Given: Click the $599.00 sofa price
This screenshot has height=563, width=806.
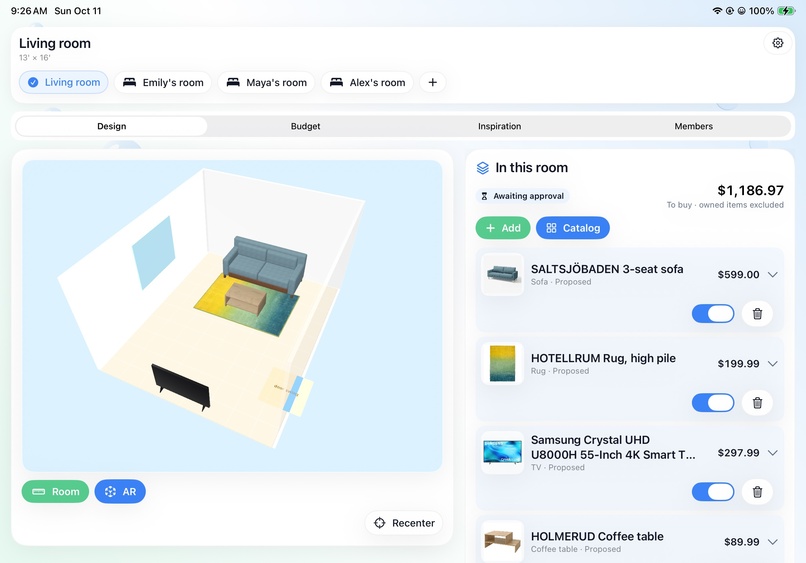Looking at the screenshot, I should (738, 275).
